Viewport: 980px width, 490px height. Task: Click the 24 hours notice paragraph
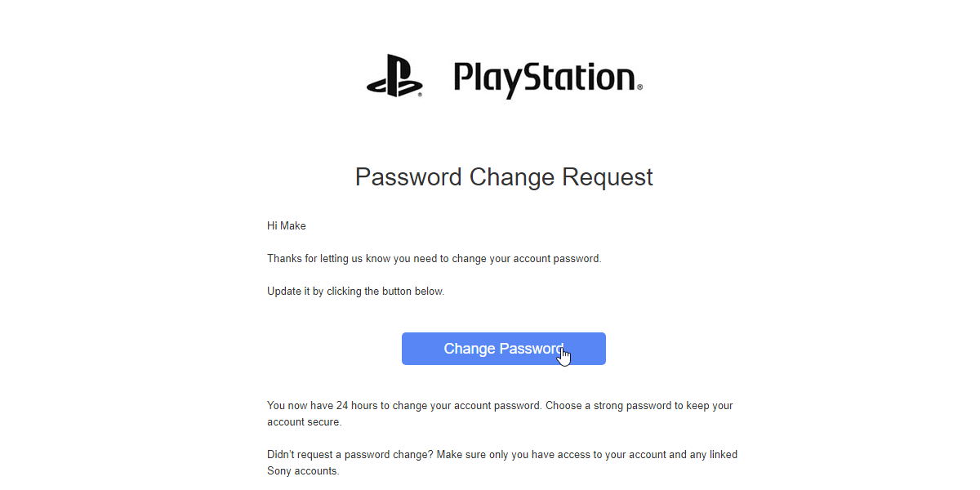[x=500, y=413]
